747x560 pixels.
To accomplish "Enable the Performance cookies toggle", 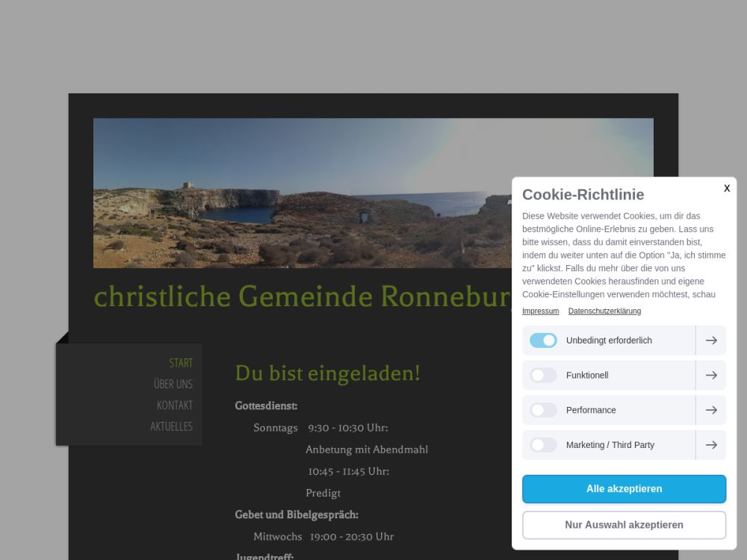I will [x=543, y=410].
